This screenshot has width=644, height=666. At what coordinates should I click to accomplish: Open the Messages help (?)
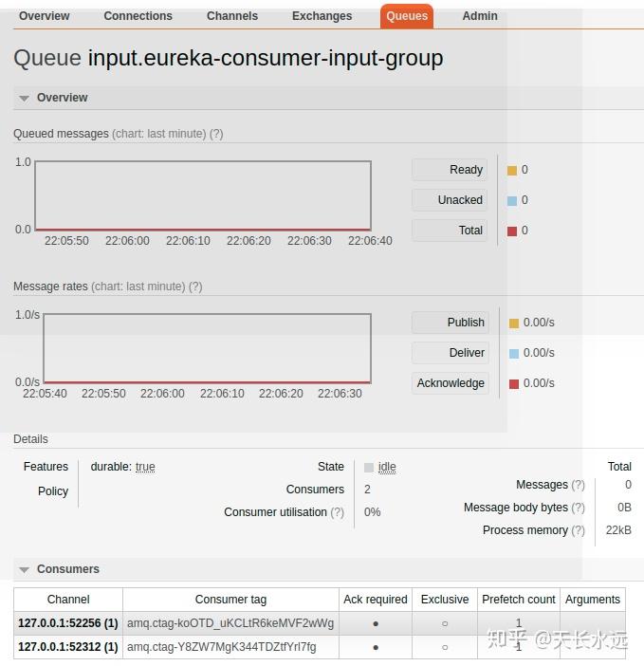[578, 485]
